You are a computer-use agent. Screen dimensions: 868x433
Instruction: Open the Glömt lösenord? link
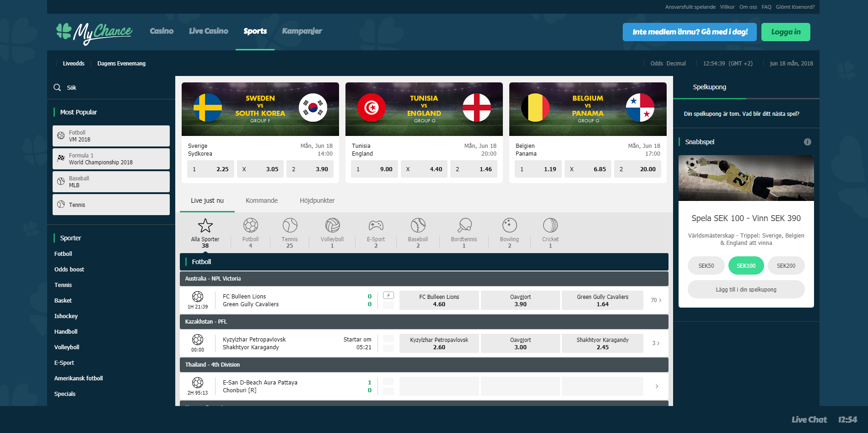(x=795, y=7)
